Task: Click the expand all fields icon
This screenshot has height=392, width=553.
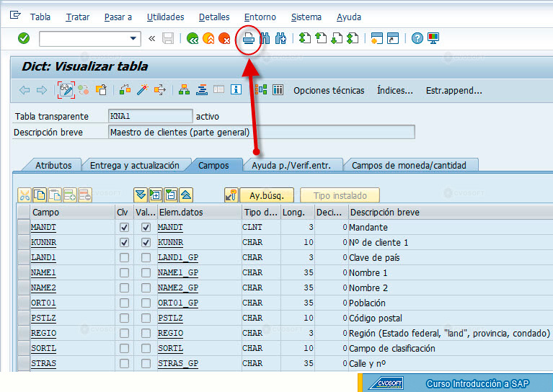Action: click(x=141, y=195)
